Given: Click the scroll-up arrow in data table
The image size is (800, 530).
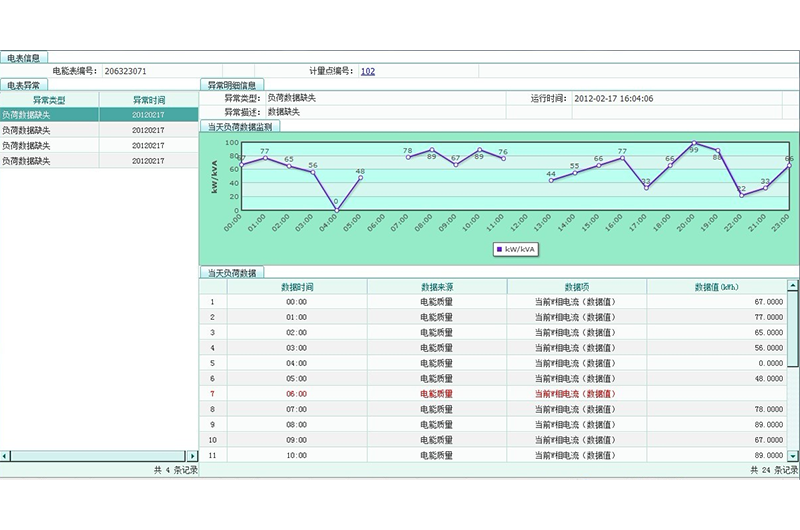Looking at the screenshot, I should (x=794, y=286).
